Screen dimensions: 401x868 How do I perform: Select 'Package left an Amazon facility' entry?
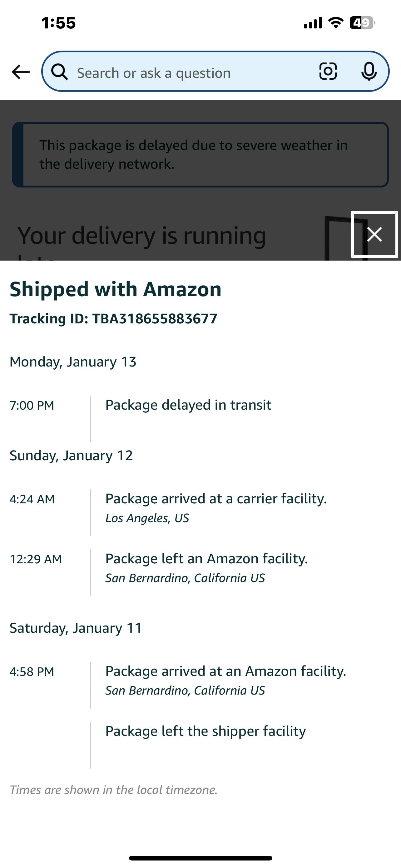[x=206, y=559]
